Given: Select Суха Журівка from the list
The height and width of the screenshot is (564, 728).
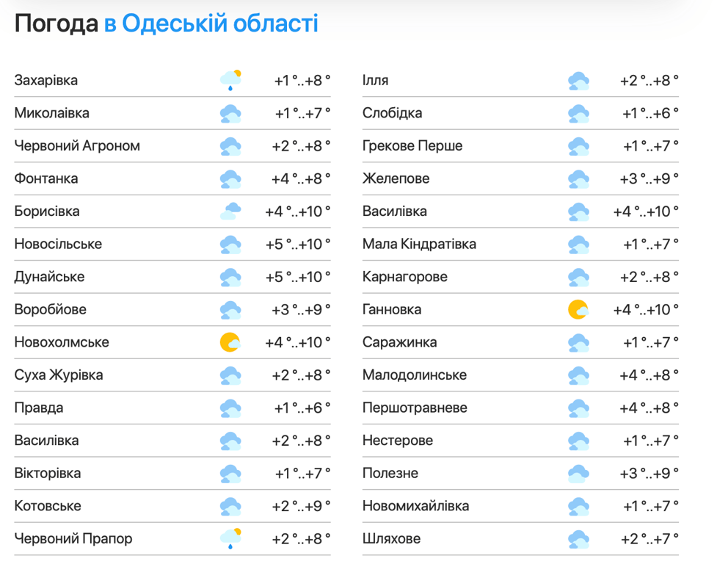Looking at the screenshot, I should (x=59, y=375).
